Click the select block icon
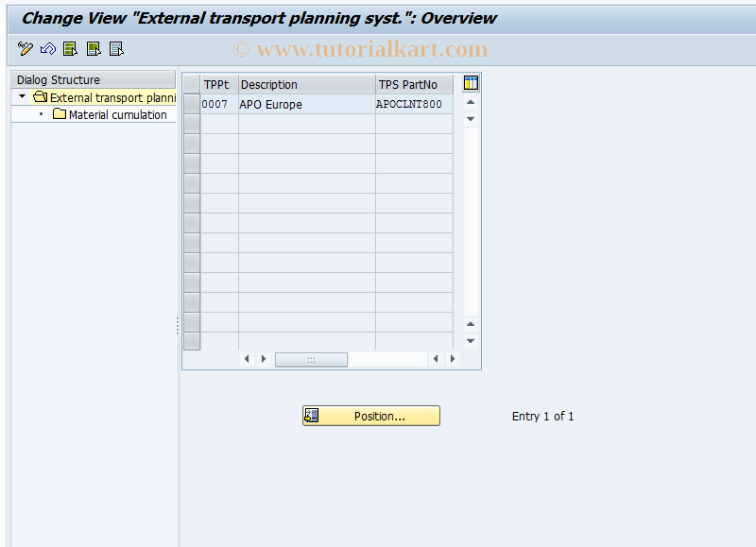 tap(92, 48)
